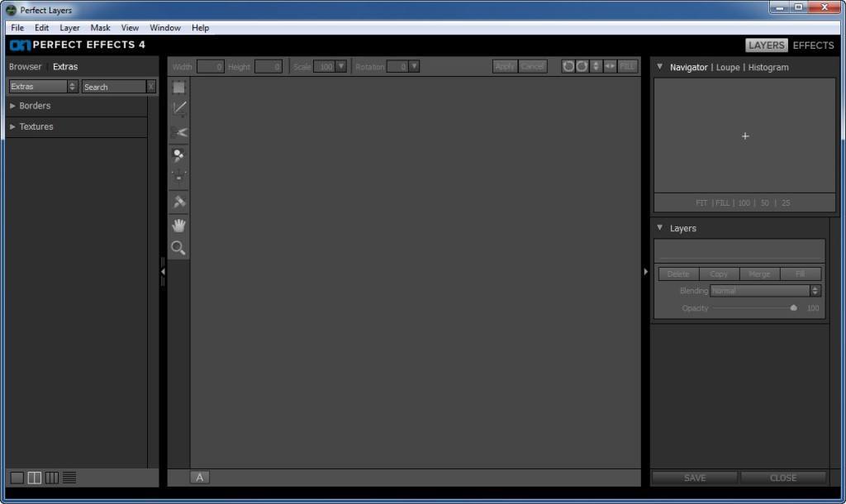846x504 pixels.
Task: Click the rotate left icon
Action: pos(568,66)
